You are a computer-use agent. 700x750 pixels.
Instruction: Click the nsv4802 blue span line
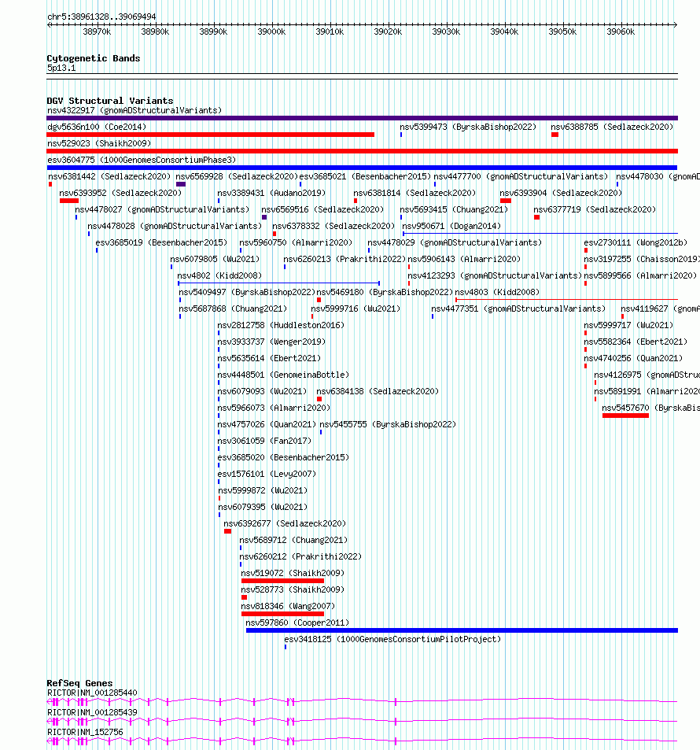278,283
